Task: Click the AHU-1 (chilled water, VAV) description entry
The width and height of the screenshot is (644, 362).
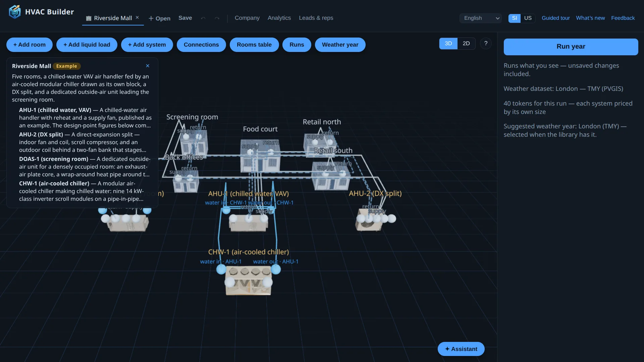Action: (85, 118)
